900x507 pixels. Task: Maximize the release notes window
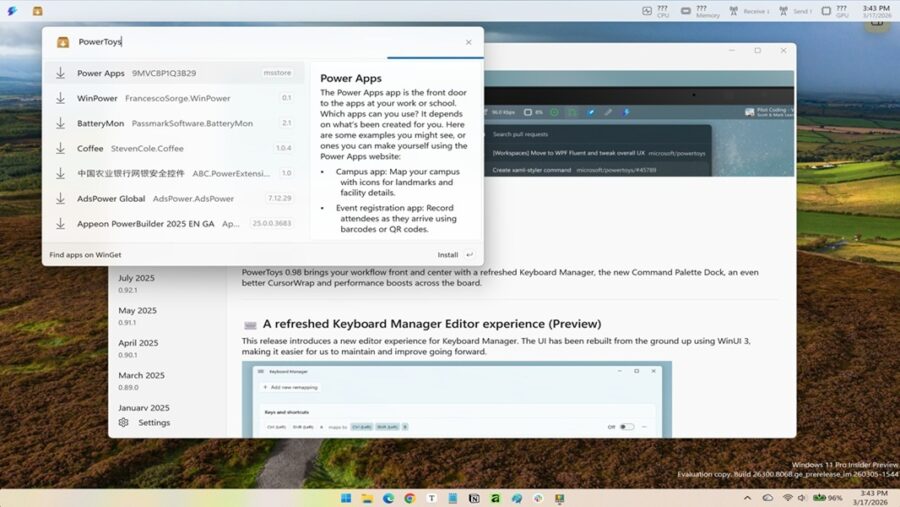click(758, 51)
